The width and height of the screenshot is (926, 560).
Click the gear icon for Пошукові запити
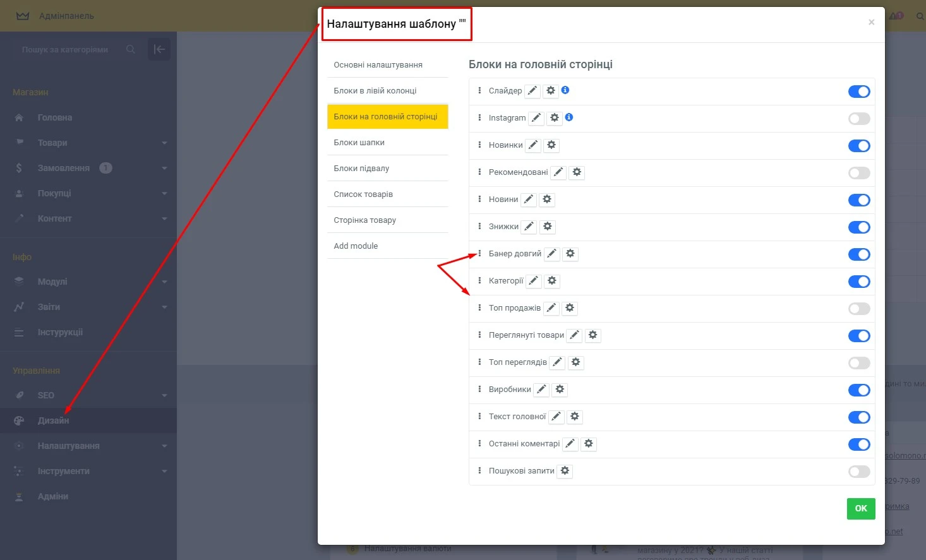[x=565, y=471]
